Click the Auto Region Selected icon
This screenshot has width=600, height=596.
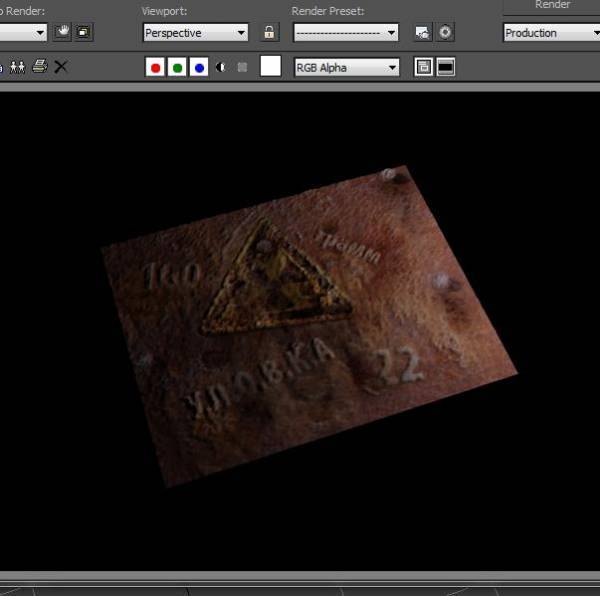[83, 32]
